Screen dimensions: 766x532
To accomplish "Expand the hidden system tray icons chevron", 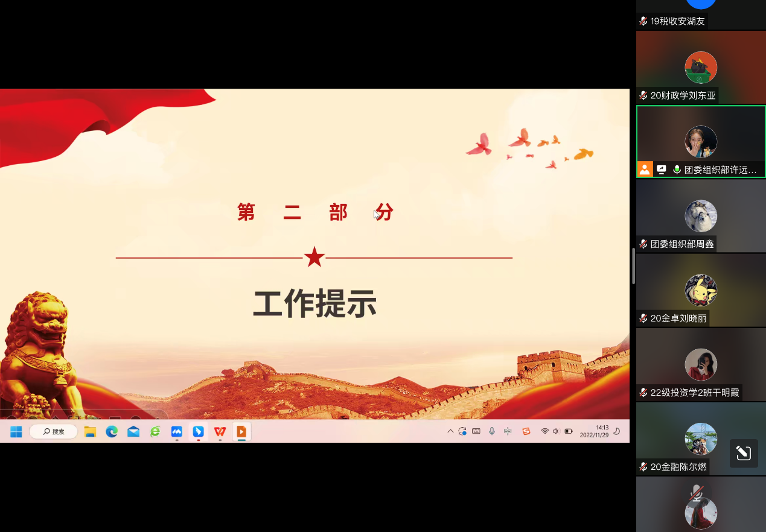I will point(450,431).
